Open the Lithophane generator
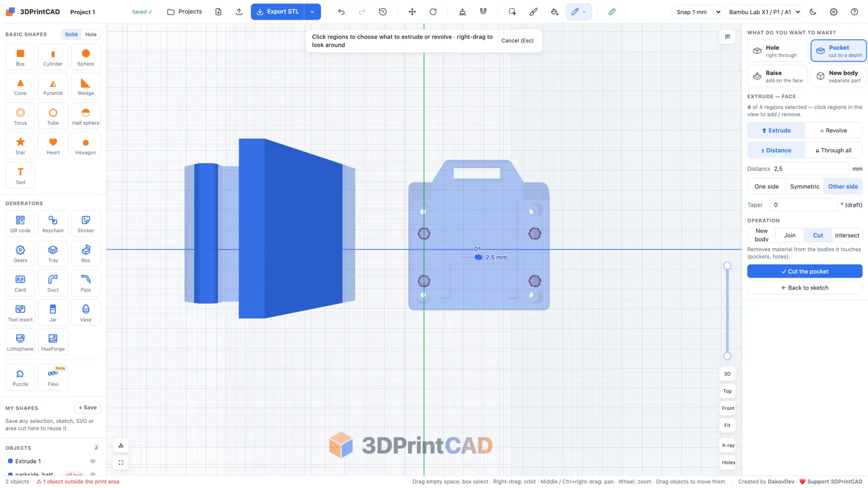 click(x=21, y=342)
